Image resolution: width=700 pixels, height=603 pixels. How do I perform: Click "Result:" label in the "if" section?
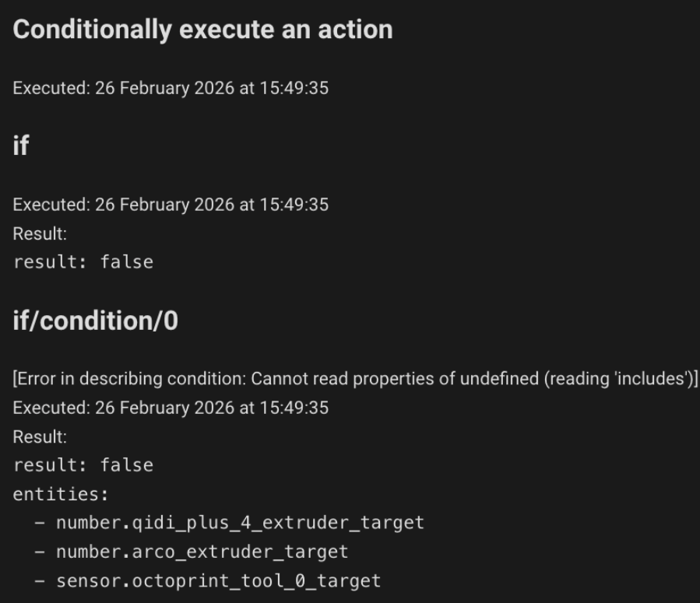pos(40,233)
